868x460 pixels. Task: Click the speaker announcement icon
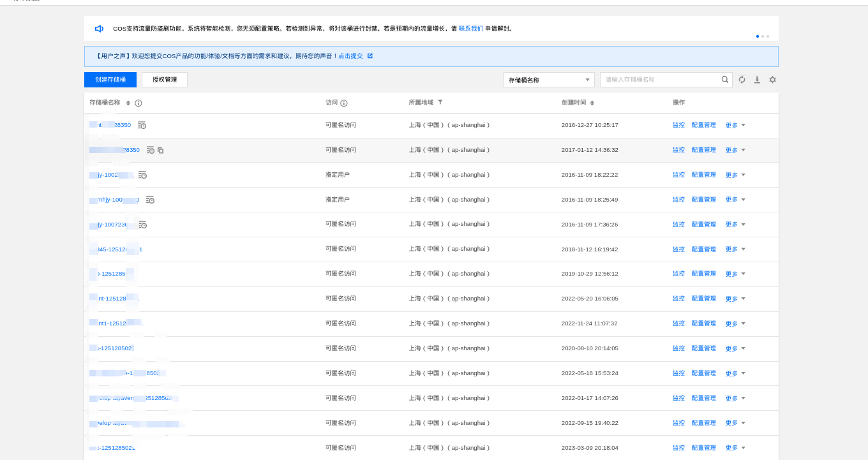click(x=99, y=29)
